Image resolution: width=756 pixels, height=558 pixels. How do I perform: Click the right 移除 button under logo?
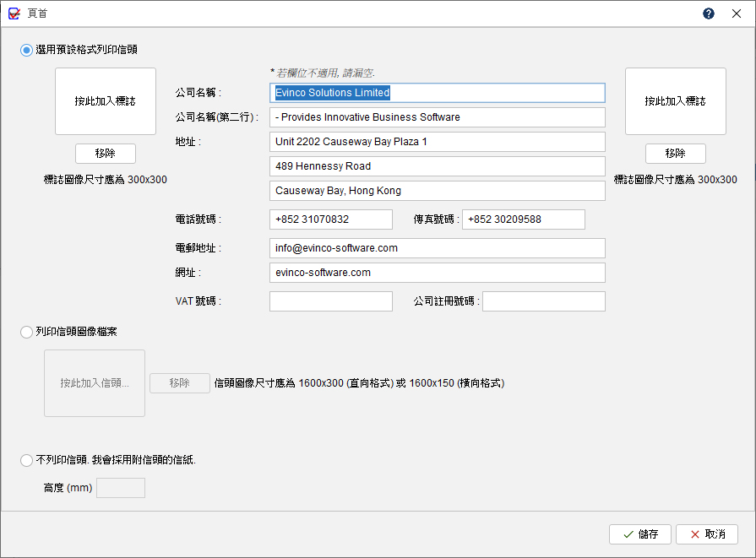coord(676,154)
